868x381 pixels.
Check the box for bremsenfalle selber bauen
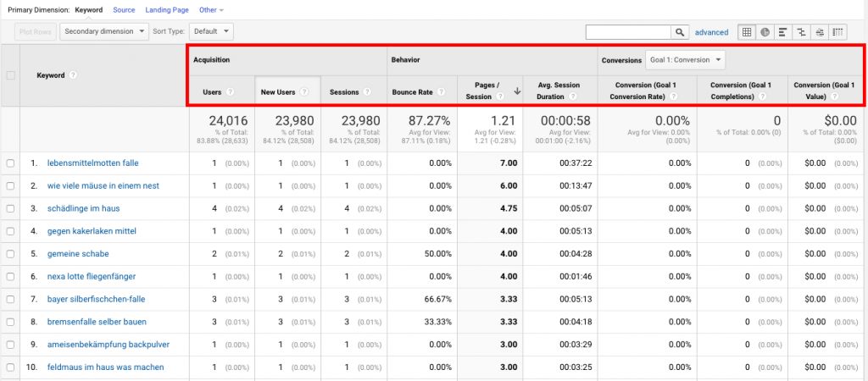coord(10,322)
